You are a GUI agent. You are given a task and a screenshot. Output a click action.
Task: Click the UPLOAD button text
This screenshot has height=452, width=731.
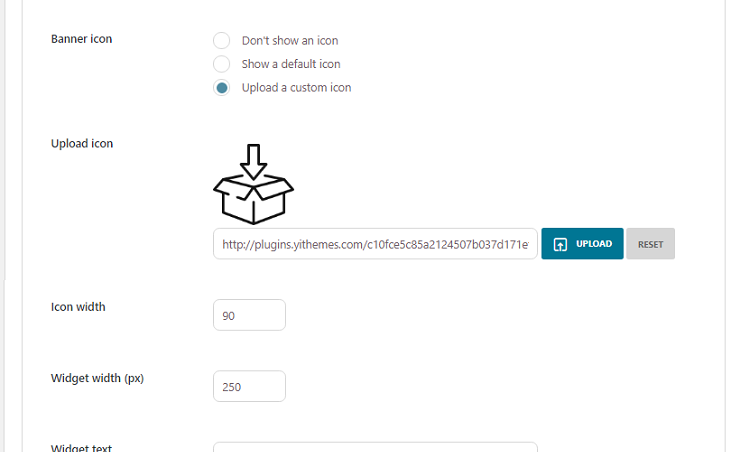pyautogui.click(x=594, y=244)
